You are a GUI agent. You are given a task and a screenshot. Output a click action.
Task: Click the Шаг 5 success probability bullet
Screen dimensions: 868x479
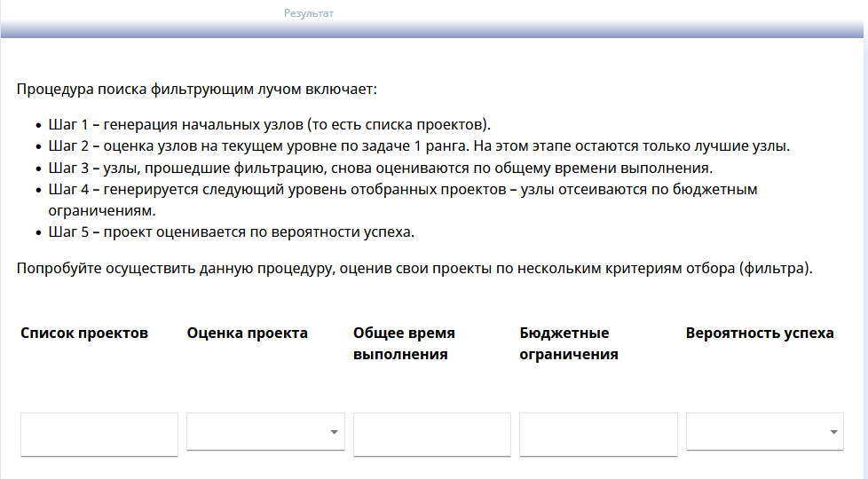(232, 232)
